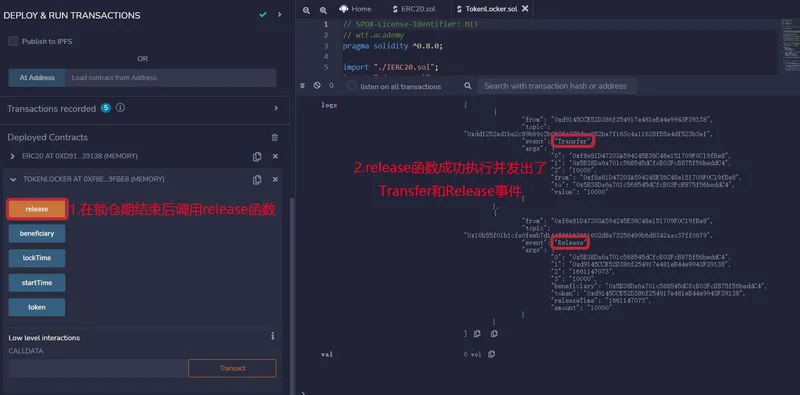Image resolution: width=800 pixels, height=395 pixels.
Task: Open info icon beside Transactions recorded
Action: (x=120, y=108)
